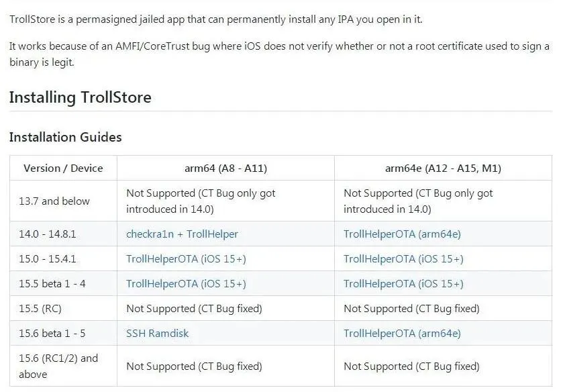Click the 14.0 - 14.8.1 version cell
Screen dimensions: 565x392
pyautogui.click(x=64, y=234)
